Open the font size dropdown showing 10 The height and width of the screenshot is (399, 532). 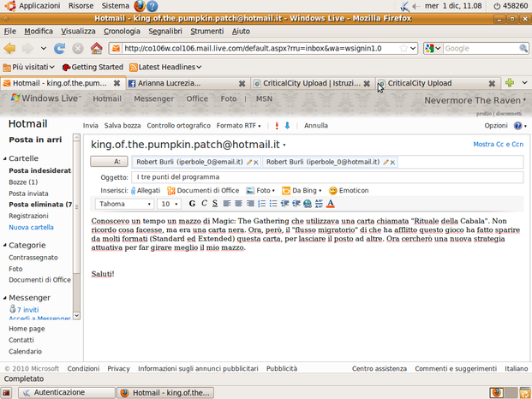[x=169, y=204]
